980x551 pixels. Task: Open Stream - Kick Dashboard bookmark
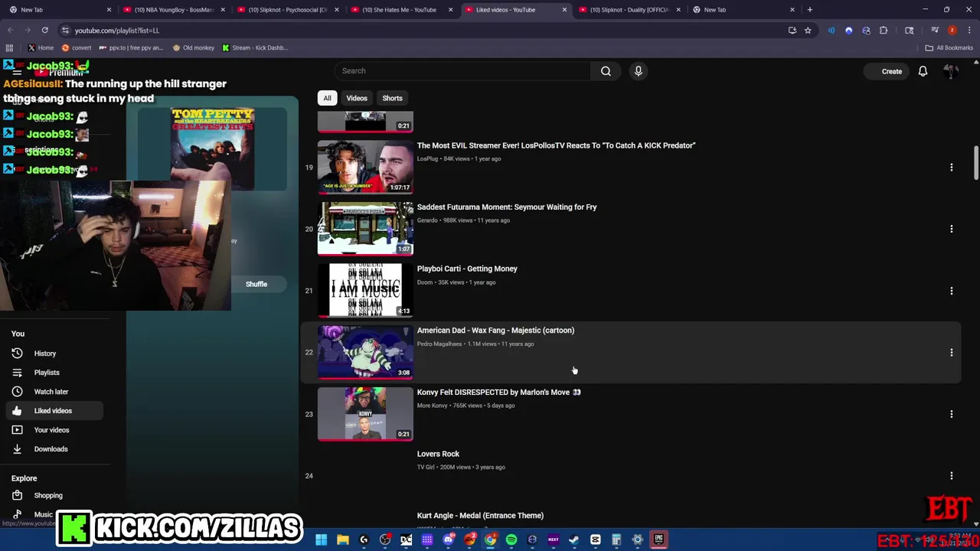pos(254,47)
